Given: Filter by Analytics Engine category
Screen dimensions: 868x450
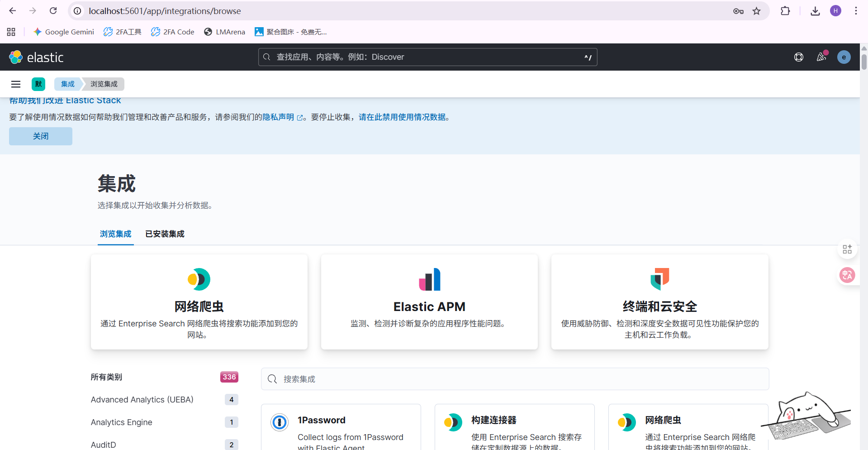Looking at the screenshot, I should 165,422.
